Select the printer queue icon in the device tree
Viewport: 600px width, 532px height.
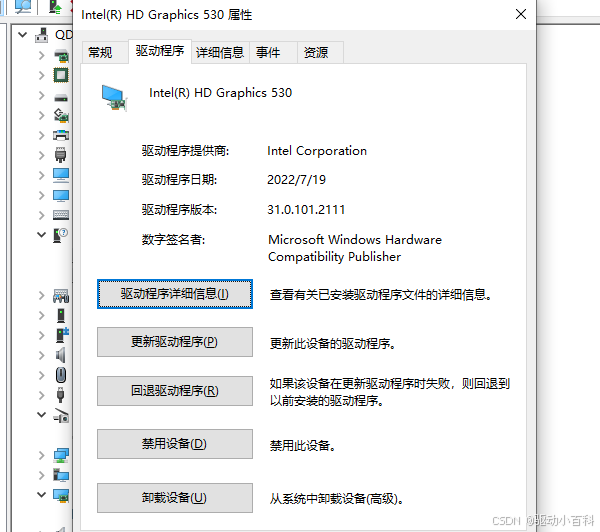point(61,135)
